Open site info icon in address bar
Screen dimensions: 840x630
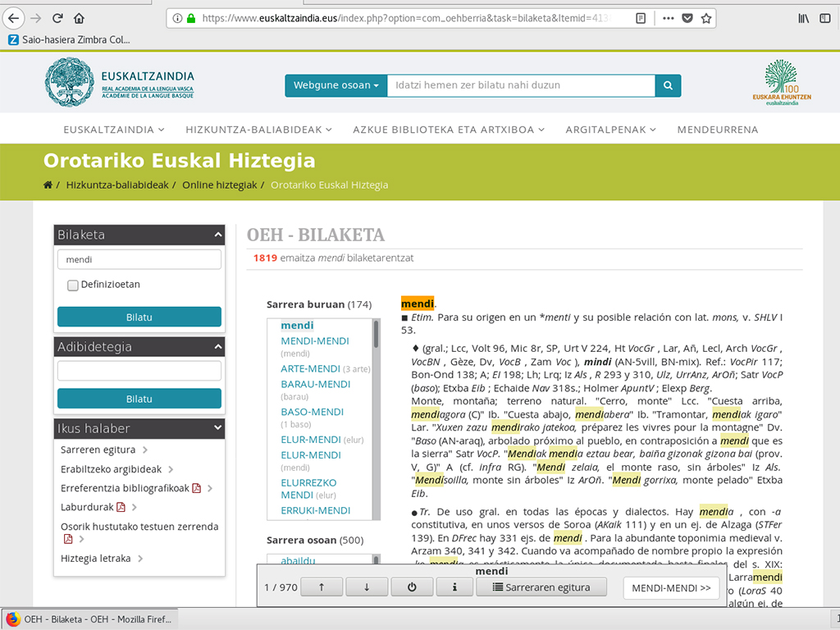click(x=177, y=18)
